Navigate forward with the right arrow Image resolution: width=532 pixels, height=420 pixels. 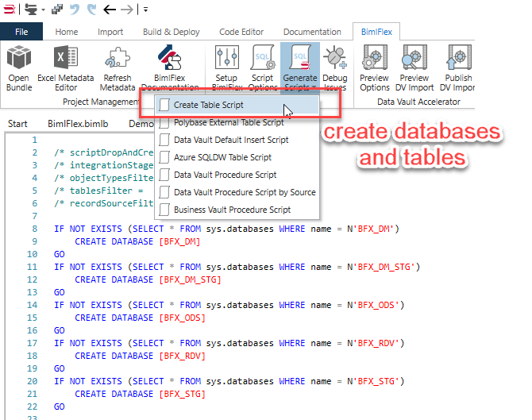pyautogui.click(x=126, y=10)
